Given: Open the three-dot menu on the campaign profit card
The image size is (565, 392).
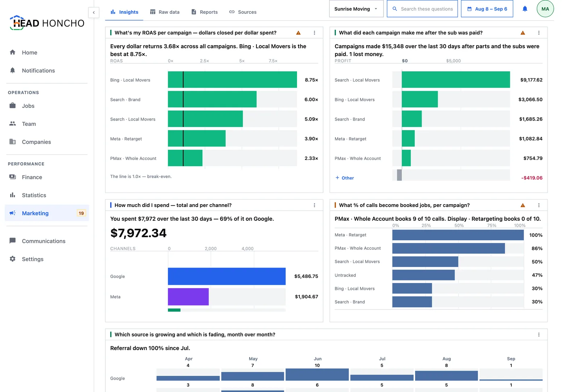Looking at the screenshot, I should 539,33.
